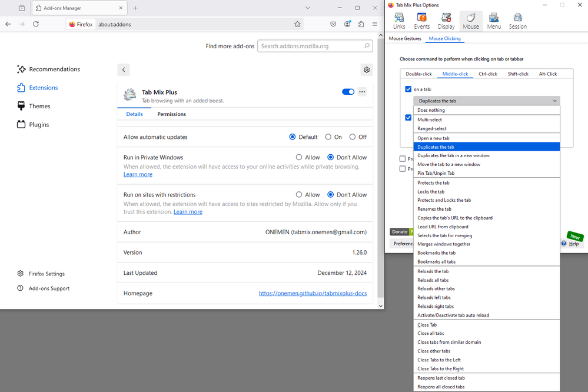Choose 'Close other tabs' from list
Image resolution: width=588 pixels, height=392 pixels.
pyautogui.click(x=434, y=351)
